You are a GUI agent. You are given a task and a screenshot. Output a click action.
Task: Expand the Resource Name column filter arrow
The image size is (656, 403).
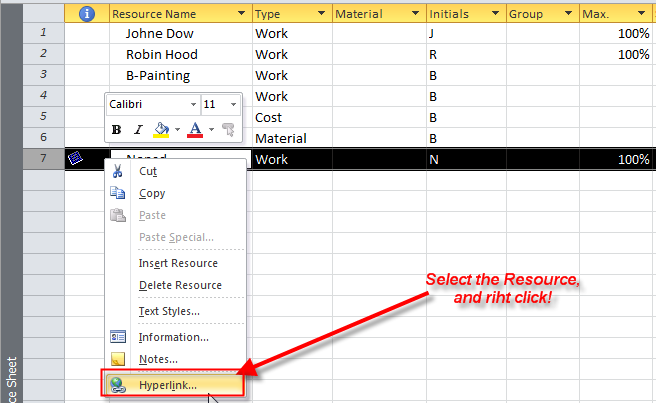point(241,15)
